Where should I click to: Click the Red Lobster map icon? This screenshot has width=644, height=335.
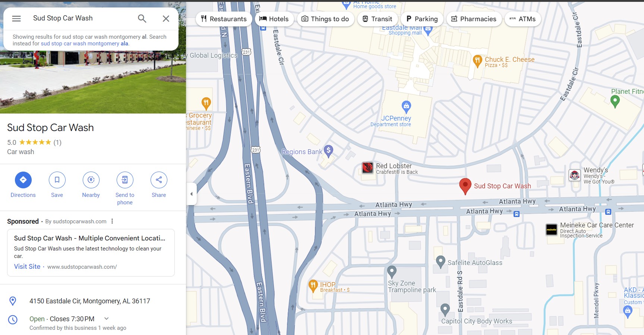[367, 167]
